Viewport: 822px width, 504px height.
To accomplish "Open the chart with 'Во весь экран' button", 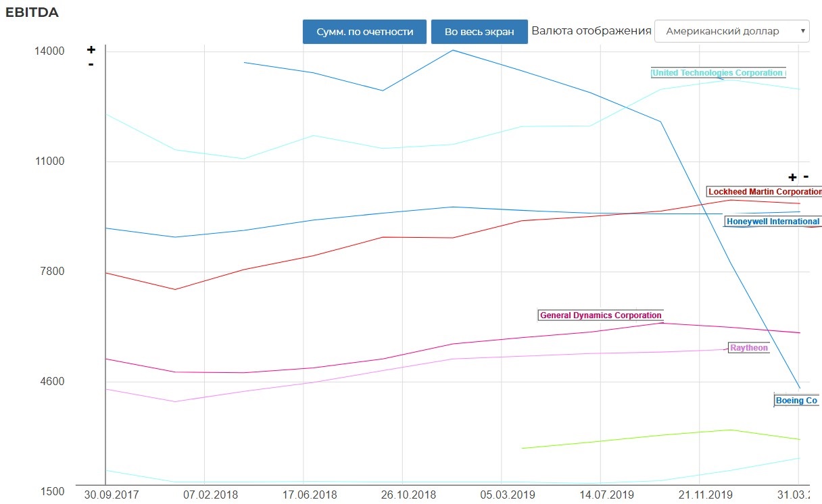I will [479, 32].
